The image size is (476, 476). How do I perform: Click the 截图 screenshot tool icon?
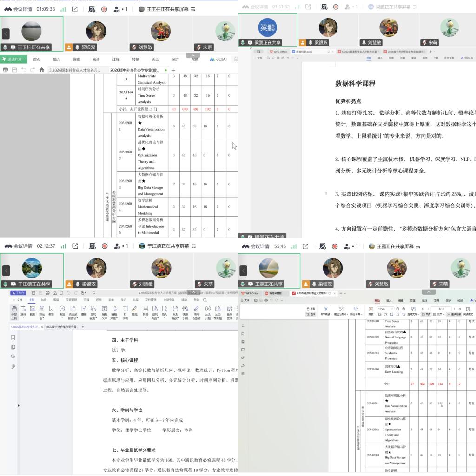[33, 311]
